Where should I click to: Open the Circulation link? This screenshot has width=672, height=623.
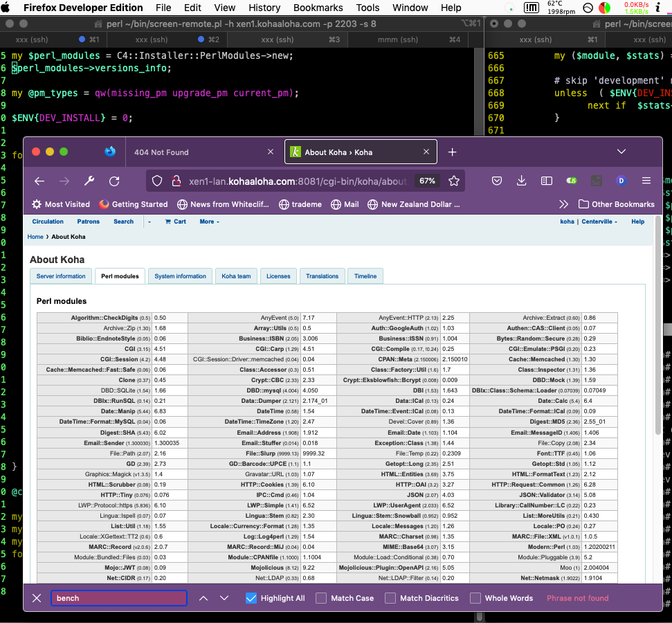(x=48, y=222)
